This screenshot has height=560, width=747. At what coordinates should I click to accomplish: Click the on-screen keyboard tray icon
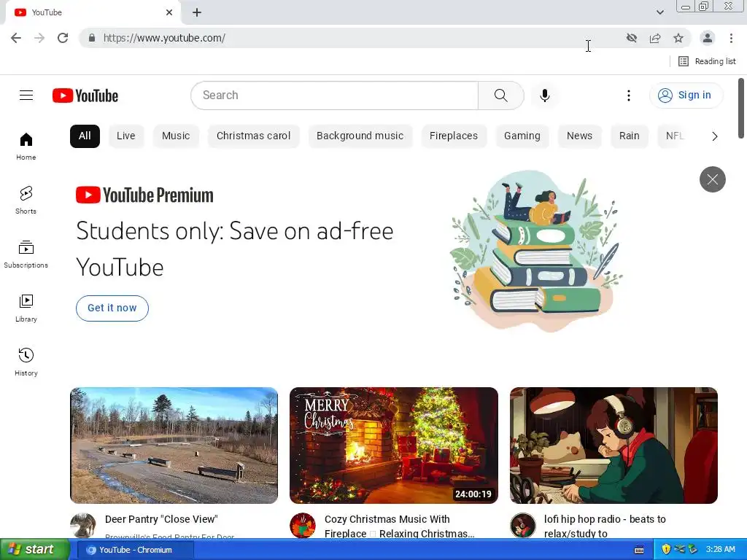[x=639, y=550]
